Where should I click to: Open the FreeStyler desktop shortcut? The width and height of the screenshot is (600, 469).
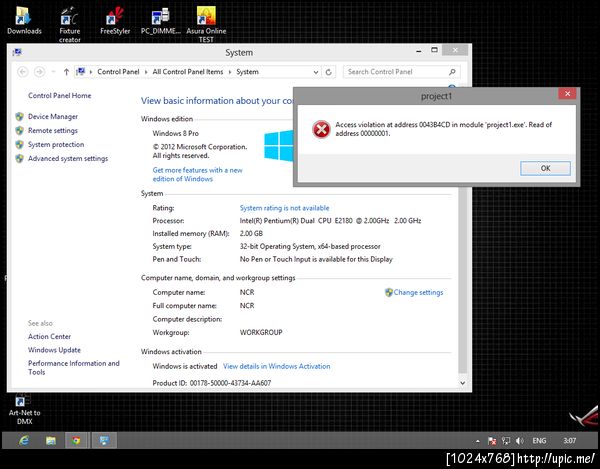click(115, 21)
